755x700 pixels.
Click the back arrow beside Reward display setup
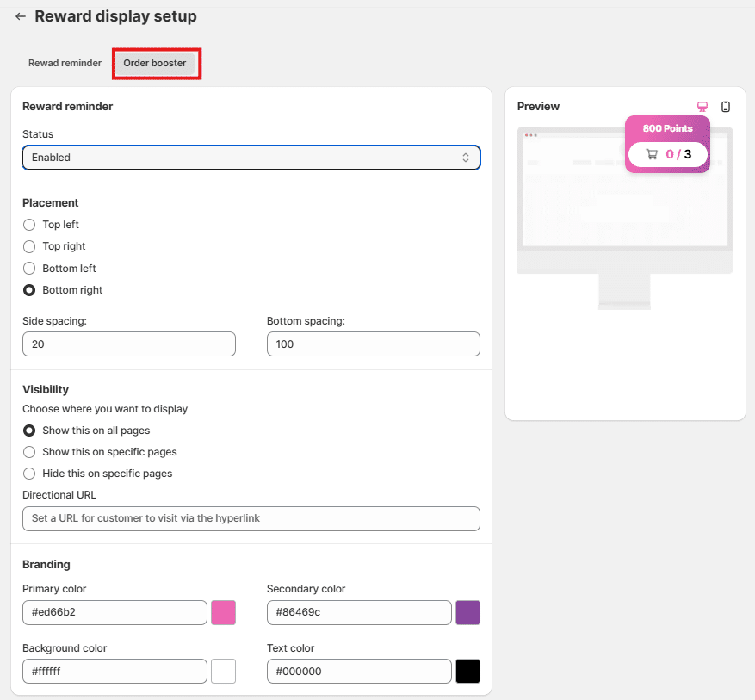coord(21,16)
